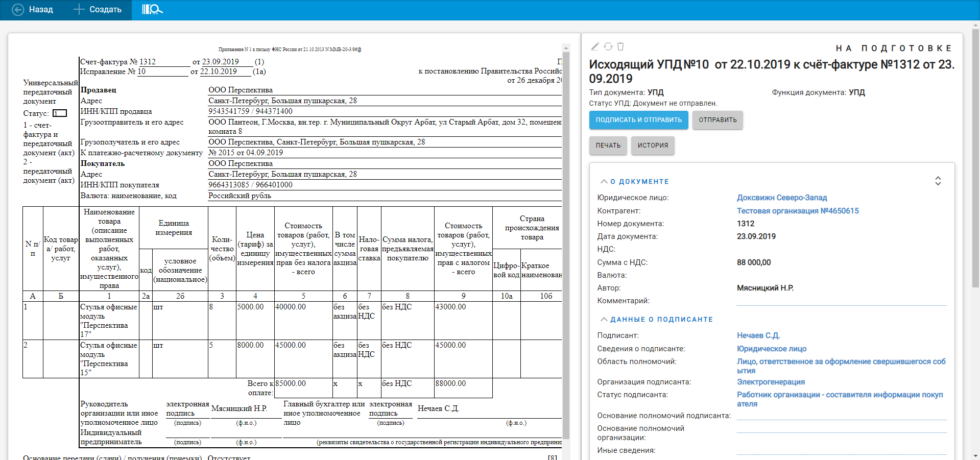
Task: Click the Иные сведения field
Action: click(x=842, y=450)
